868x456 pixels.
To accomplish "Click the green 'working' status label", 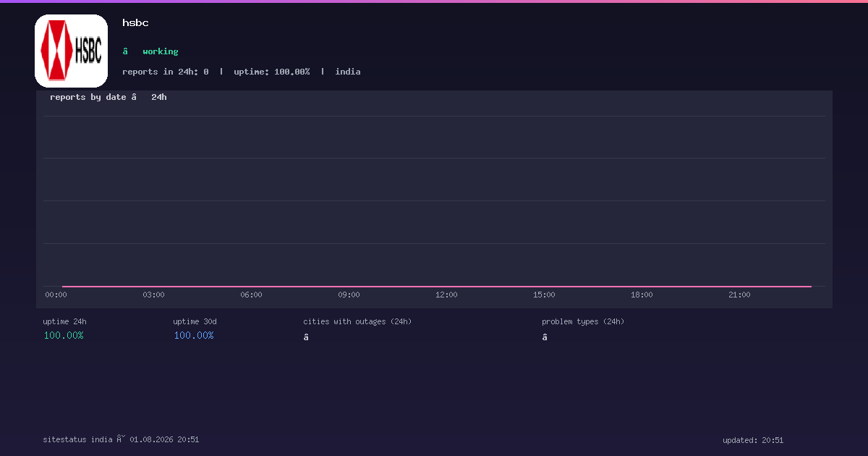I will pyautogui.click(x=160, y=51).
